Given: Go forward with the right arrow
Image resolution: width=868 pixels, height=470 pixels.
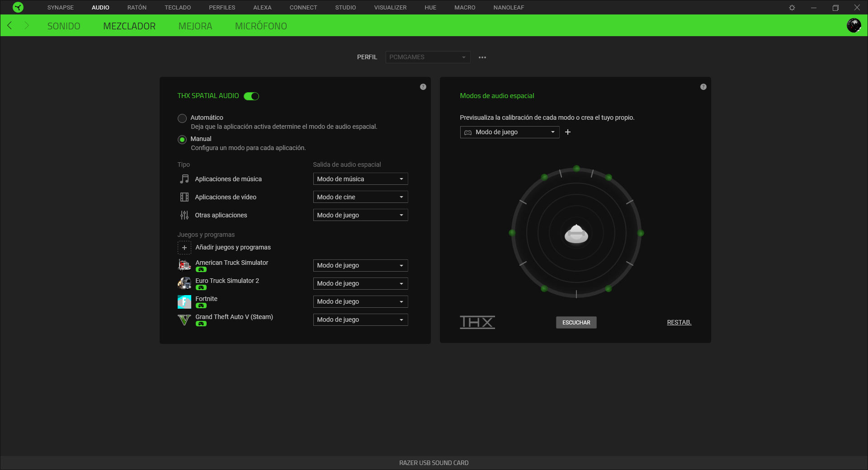Looking at the screenshot, I should pyautogui.click(x=27, y=25).
